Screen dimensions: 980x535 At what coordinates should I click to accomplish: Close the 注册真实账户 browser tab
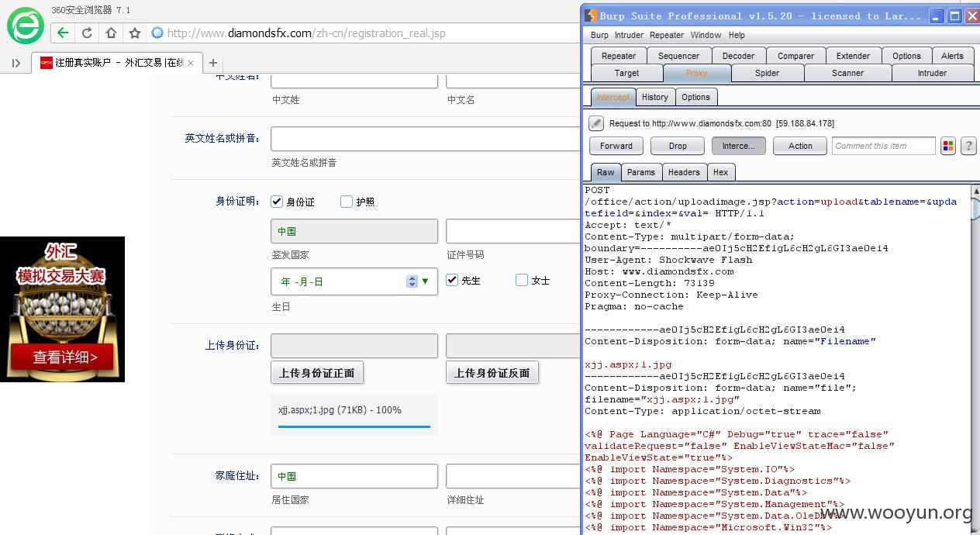(191, 63)
